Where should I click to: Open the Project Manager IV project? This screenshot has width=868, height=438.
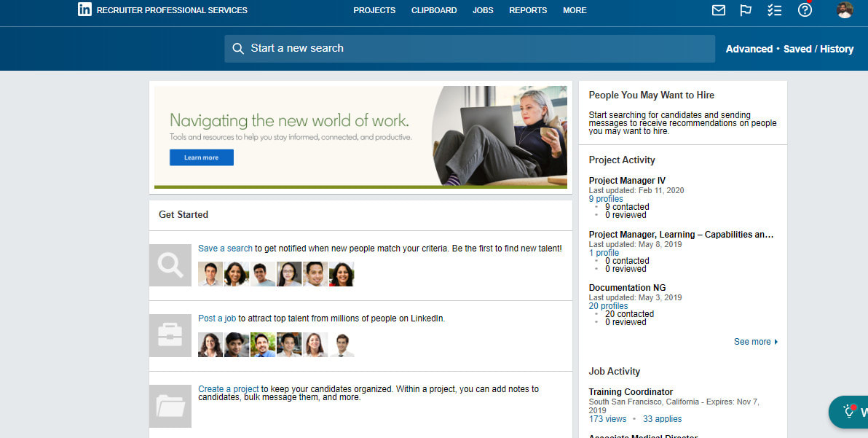pyautogui.click(x=627, y=181)
